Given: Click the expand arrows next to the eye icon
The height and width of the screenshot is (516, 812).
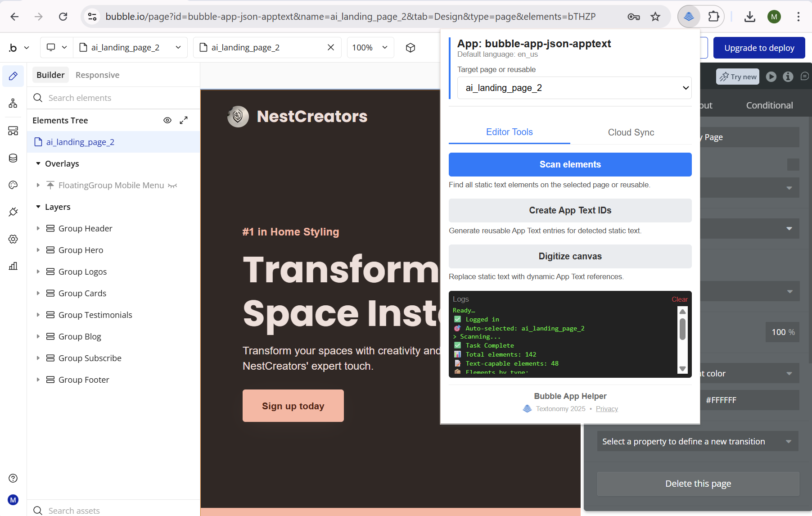Looking at the screenshot, I should coord(183,120).
